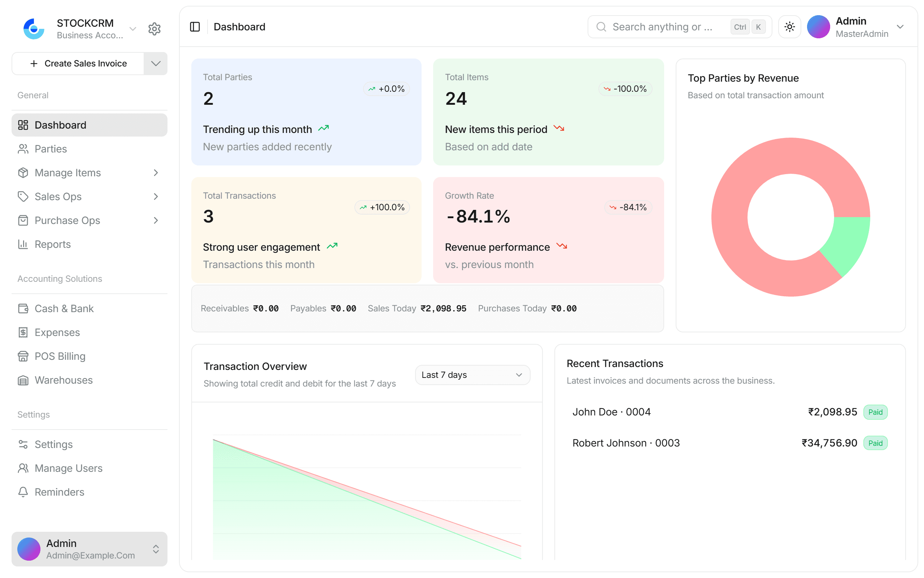Click the Paid badge for John Doe
The width and height of the screenshot is (924, 578).
[875, 412]
